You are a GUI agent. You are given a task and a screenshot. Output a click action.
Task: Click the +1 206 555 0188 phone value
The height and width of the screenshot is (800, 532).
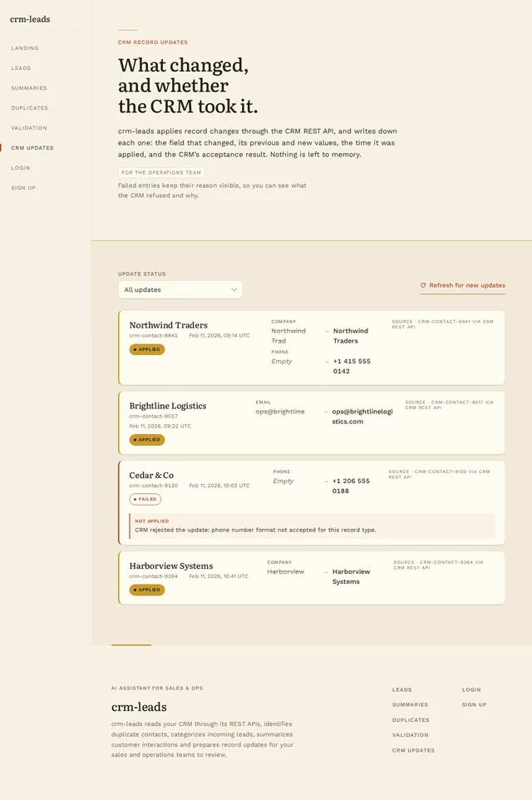351,486
